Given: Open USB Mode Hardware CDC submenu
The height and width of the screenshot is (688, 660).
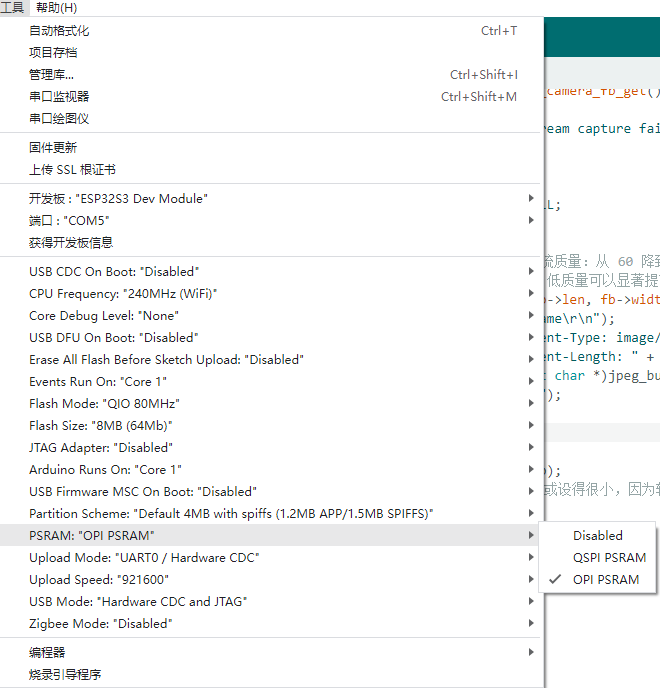Looking at the screenshot, I should pos(272,601).
